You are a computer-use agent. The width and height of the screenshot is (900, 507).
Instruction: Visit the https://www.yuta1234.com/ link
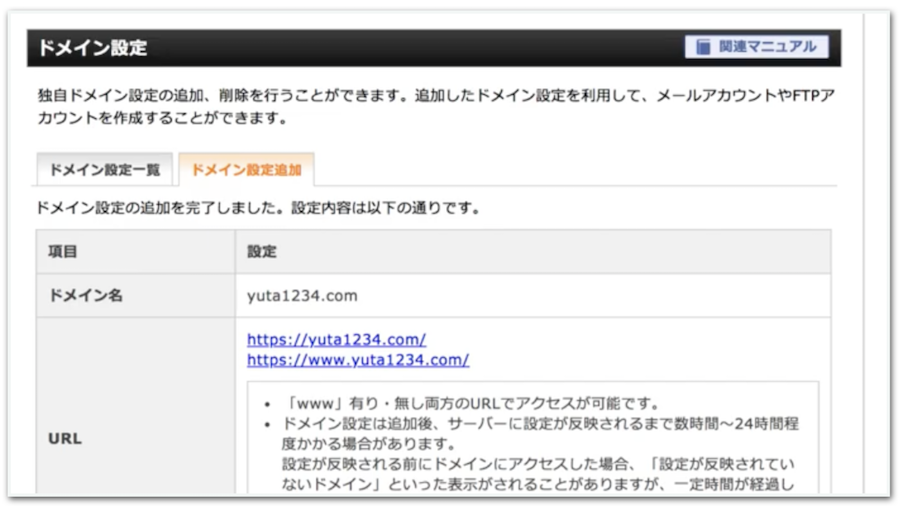click(357, 360)
